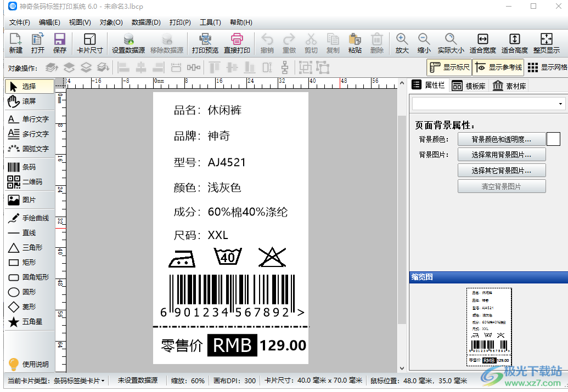Show the whole page with 整页显示
568x392 pixels.
click(x=546, y=43)
